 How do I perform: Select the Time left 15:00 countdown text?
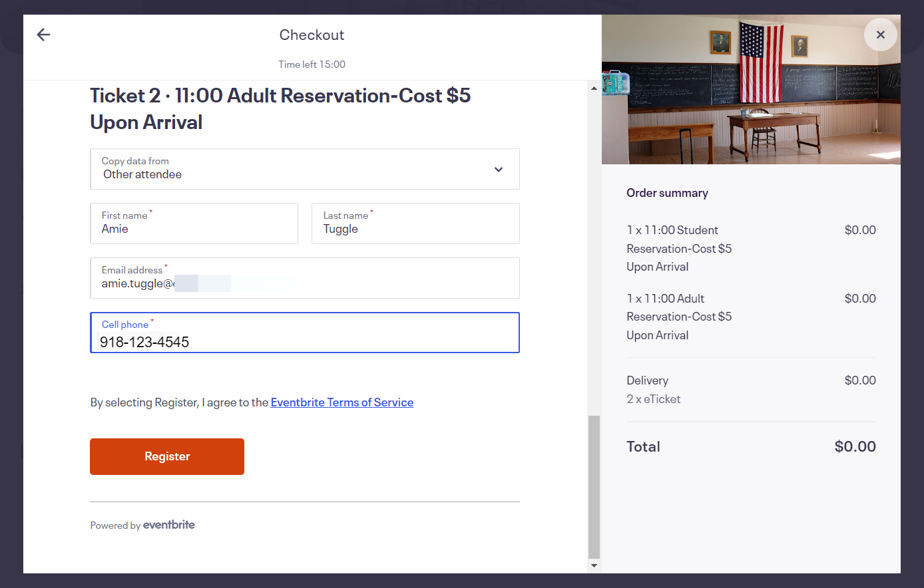pyautogui.click(x=312, y=65)
